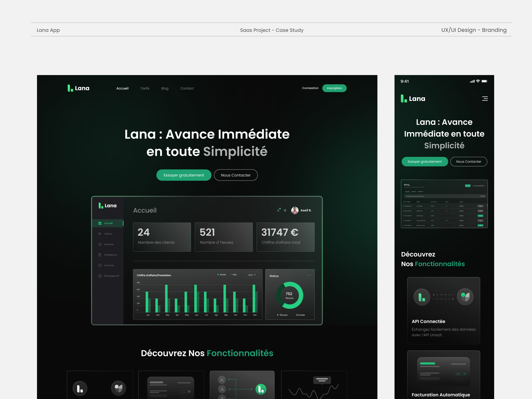Screen dimensions: 532x399
Task: Click the notification bell in the dashboard header
Action: (x=278, y=210)
